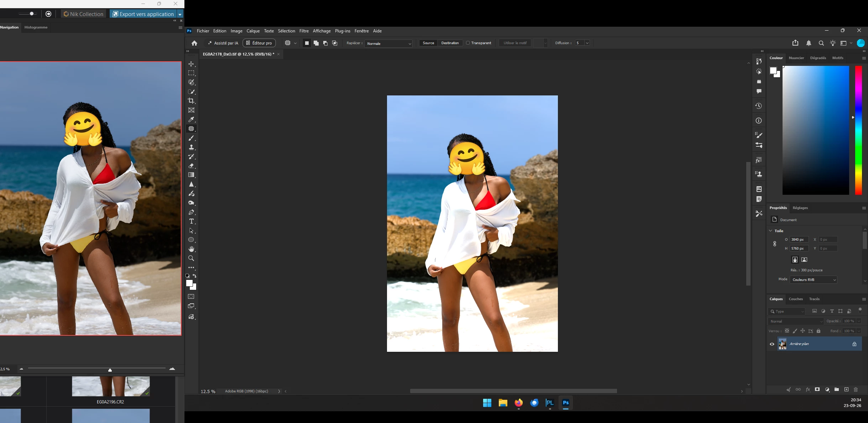The height and width of the screenshot is (423, 868).
Task: Select the Eyedropper tool
Action: tap(191, 119)
